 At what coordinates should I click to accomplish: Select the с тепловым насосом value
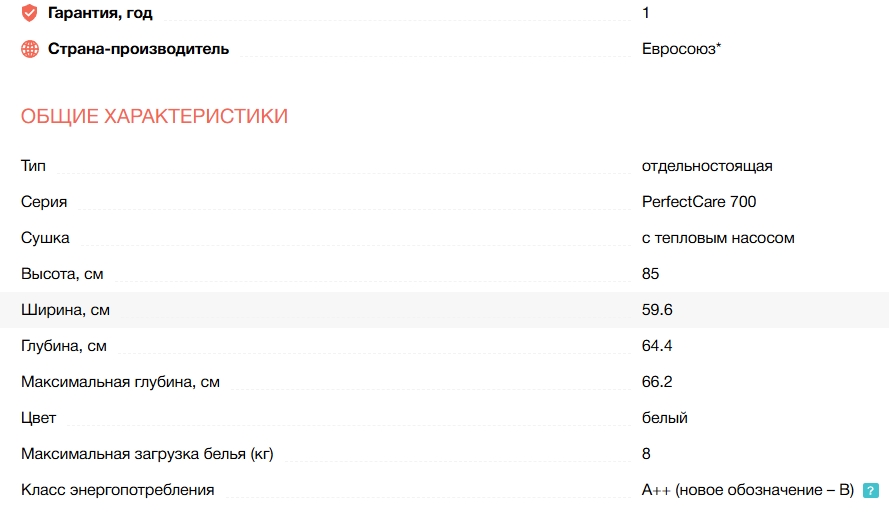coord(718,238)
